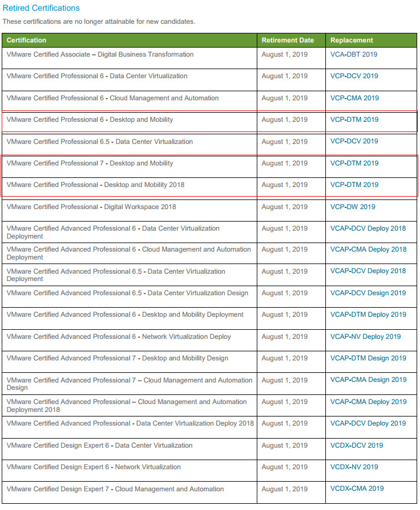This screenshot has width=420, height=510.
Task: Select 'Professional - Desktop and Mobility 2018' cell
Action: [x=129, y=188]
